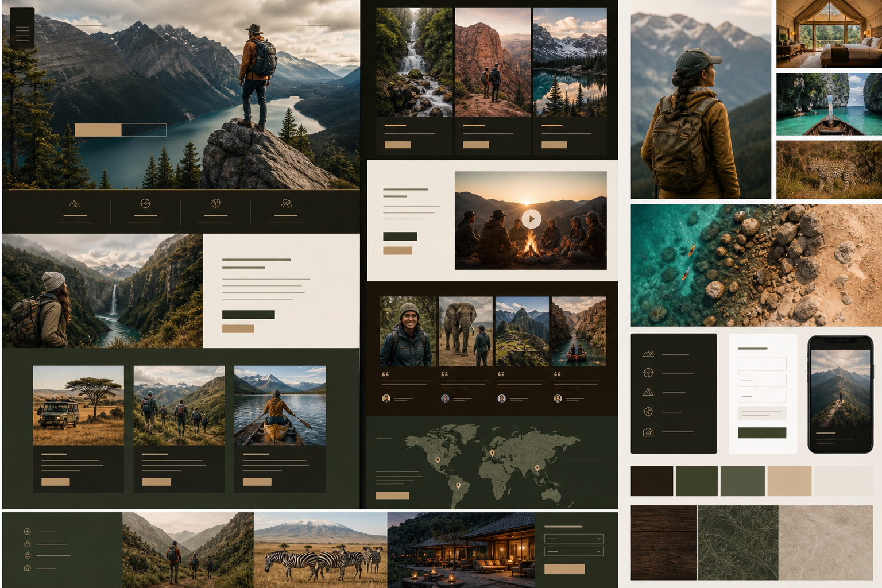This screenshot has width=882, height=588.
Task: Click the map pin over South America
Action: point(458,486)
